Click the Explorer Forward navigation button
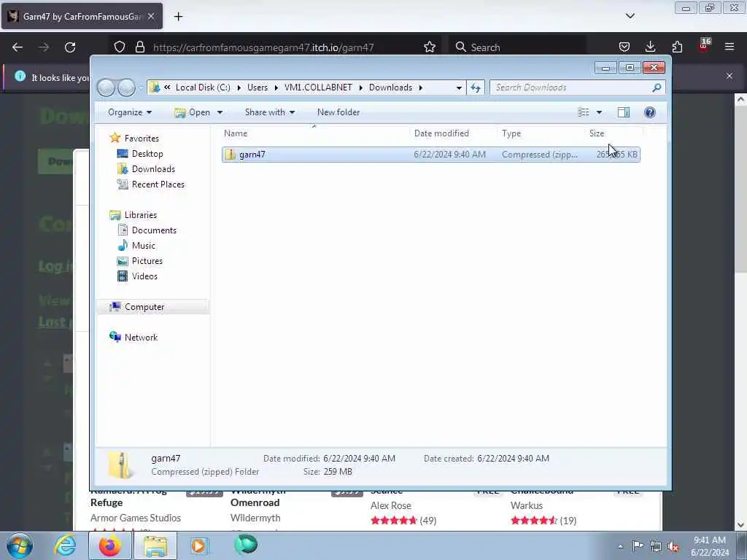Image resolution: width=747 pixels, height=560 pixels. 127,87
